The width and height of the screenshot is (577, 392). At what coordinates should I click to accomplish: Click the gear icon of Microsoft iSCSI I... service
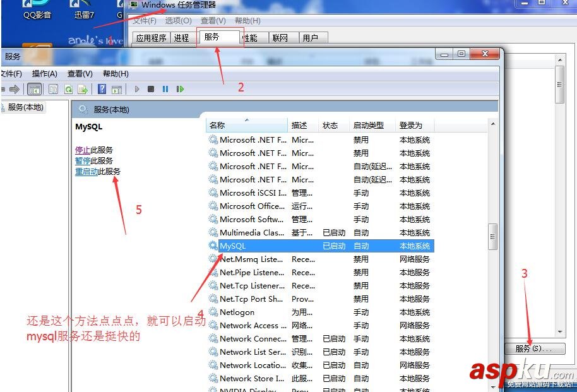[213, 193]
